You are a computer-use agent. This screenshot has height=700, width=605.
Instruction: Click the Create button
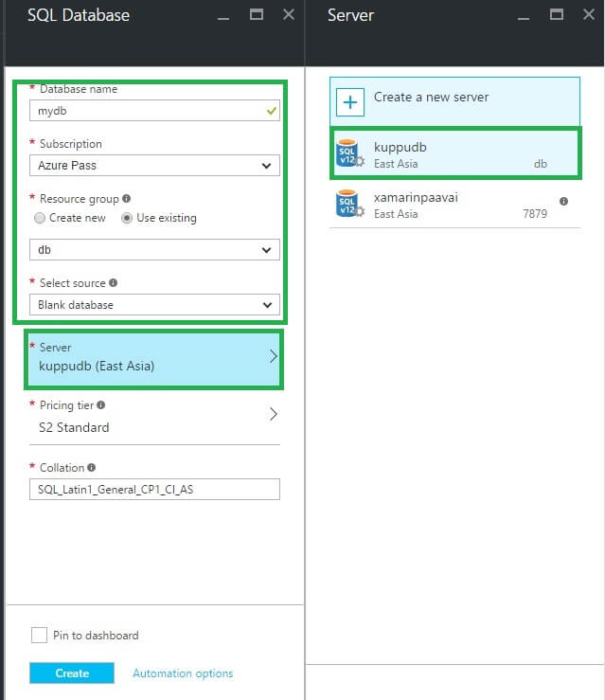coord(72,673)
